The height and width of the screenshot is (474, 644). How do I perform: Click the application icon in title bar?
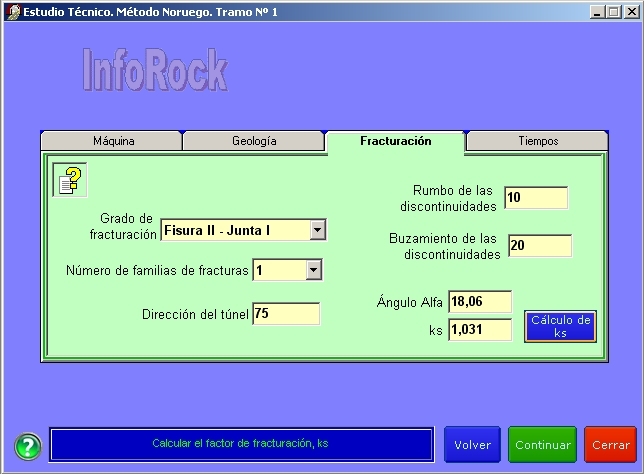pyautogui.click(x=11, y=10)
